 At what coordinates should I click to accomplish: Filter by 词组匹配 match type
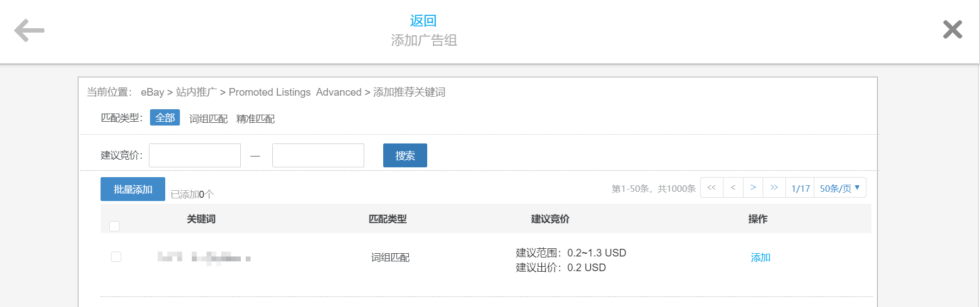(x=208, y=119)
